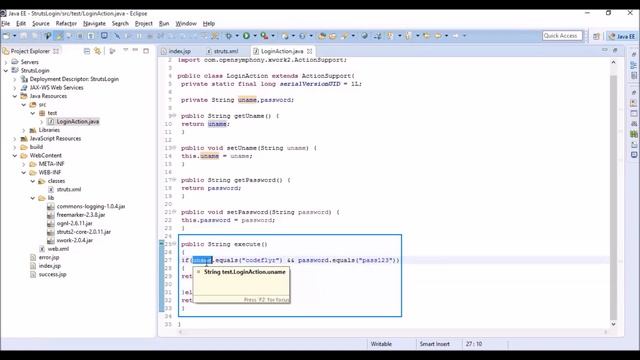Click editor vertical scrollbar up arrow
The height and width of the screenshot is (360, 640).
click(x=613, y=62)
